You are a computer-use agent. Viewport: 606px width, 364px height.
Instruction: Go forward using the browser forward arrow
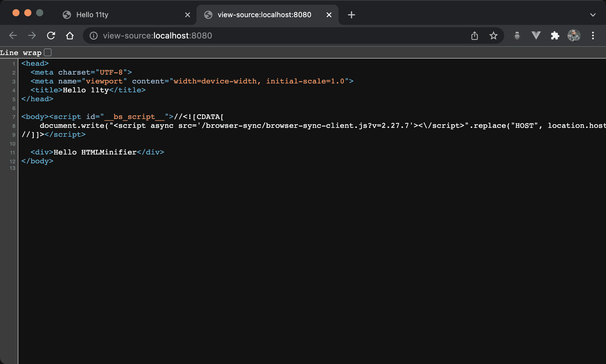point(32,36)
